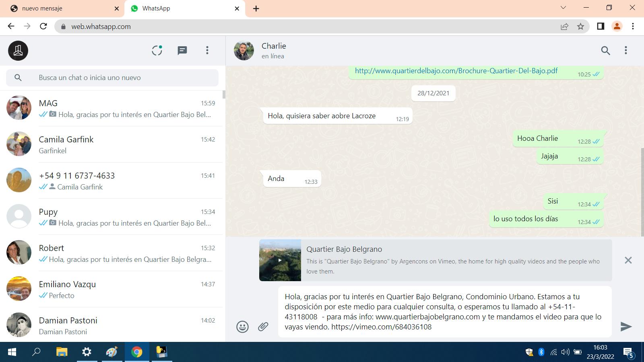Viewport: 644px width, 362px height.
Task: Open Chrome side panel icon
Action: tap(601, 26)
